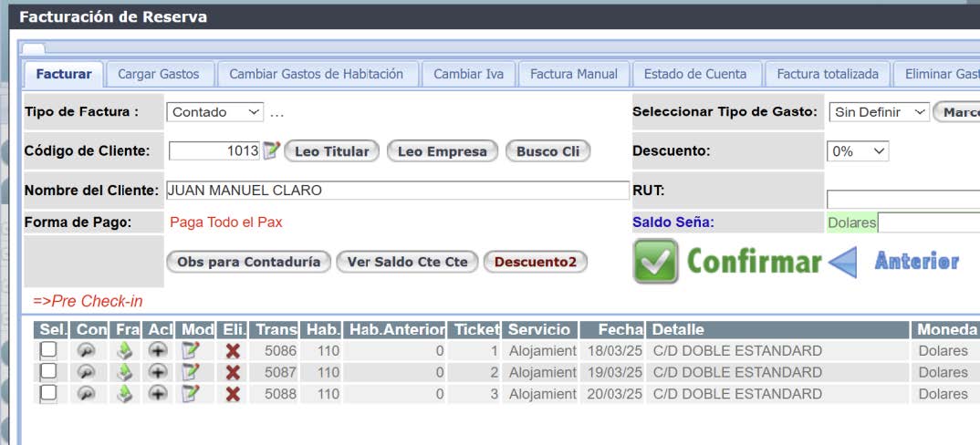Click the plus icon for transaction 5088
This screenshot has height=445, width=980.
158,393
